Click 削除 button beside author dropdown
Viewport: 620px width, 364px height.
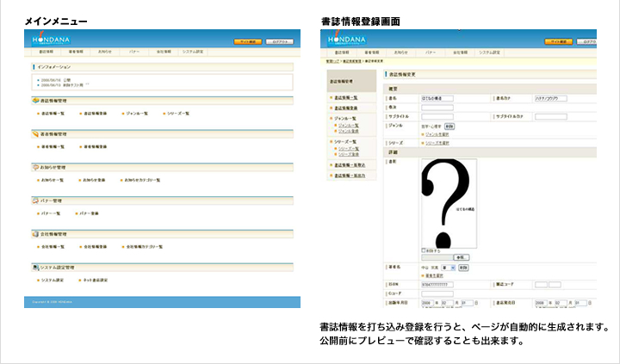[x=463, y=268]
